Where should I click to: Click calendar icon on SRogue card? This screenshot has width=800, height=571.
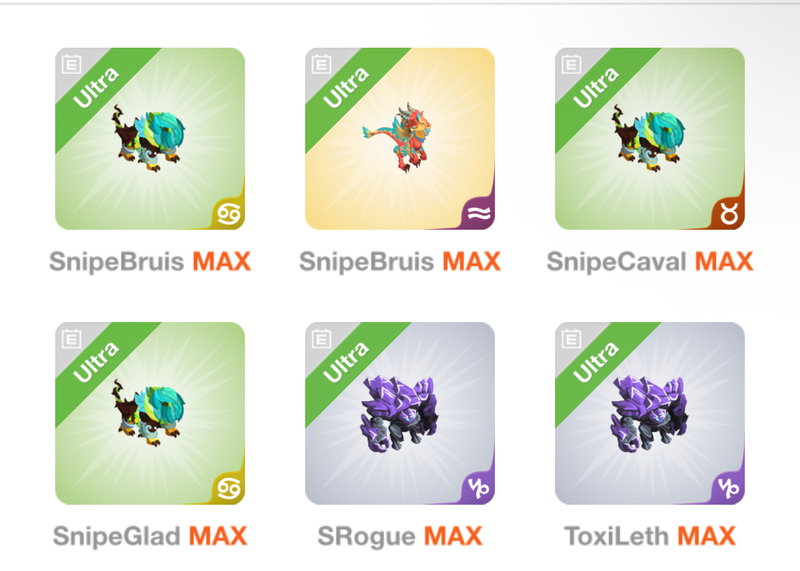(x=321, y=339)
